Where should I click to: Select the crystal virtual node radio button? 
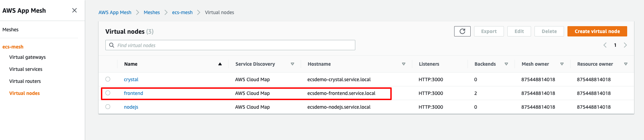click(108, 79)
